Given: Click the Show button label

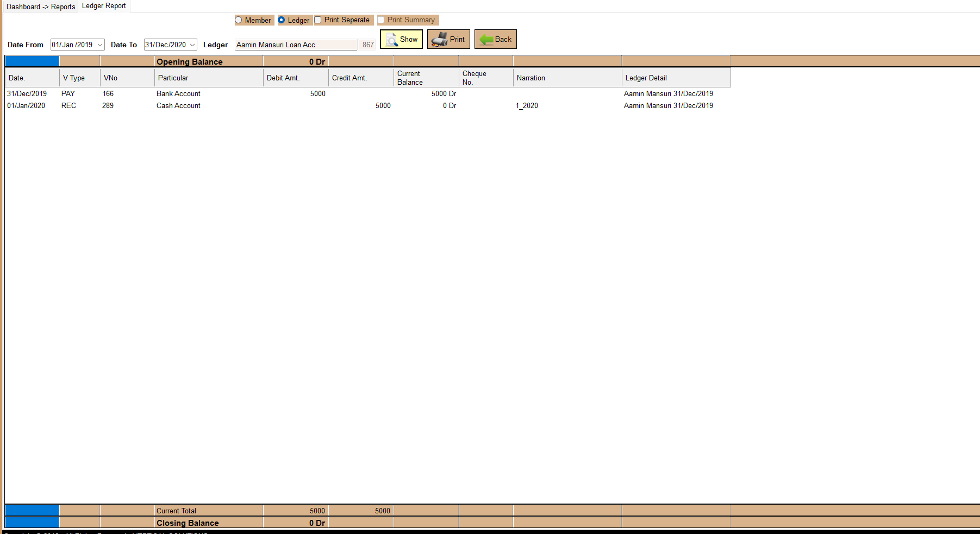Looking at the screenshot, I should click(x=409, y=40).
